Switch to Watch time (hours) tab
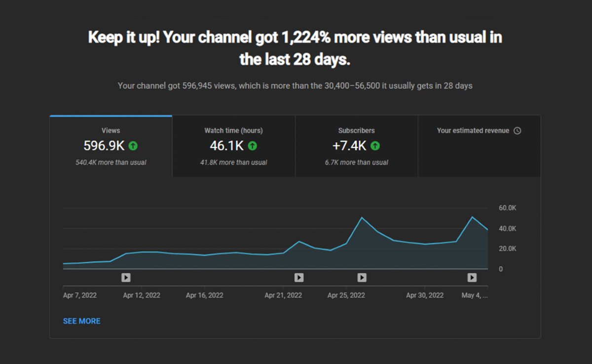The image size is (592, 364). [234, 146]
